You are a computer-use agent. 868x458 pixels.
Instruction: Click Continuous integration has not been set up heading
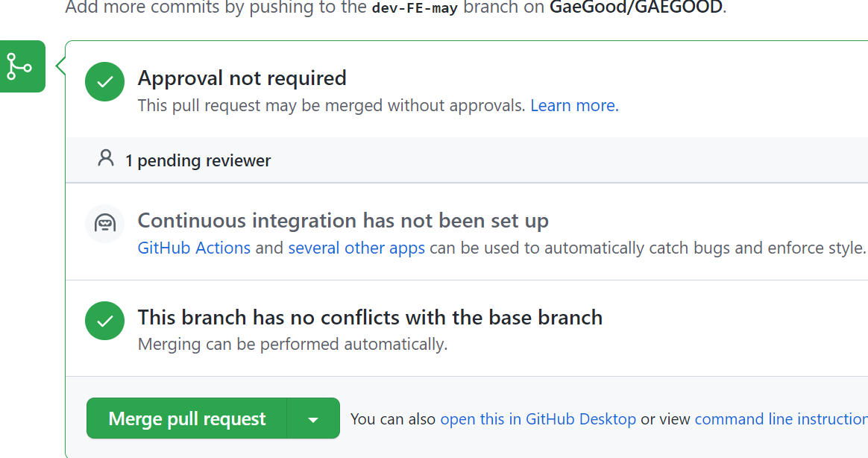click(x=343, y=220)
